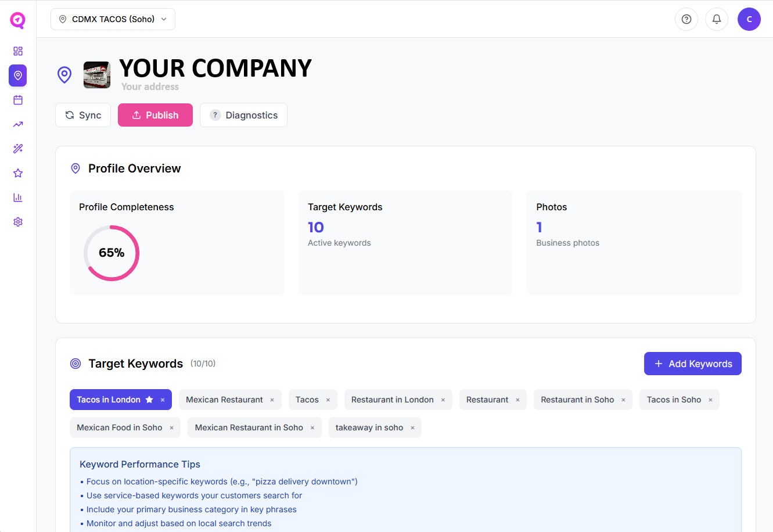The height and width of the screenshot is (532, 773).
Task: Select the trending arrow icon in the sidebar
Action: [17, 124]
